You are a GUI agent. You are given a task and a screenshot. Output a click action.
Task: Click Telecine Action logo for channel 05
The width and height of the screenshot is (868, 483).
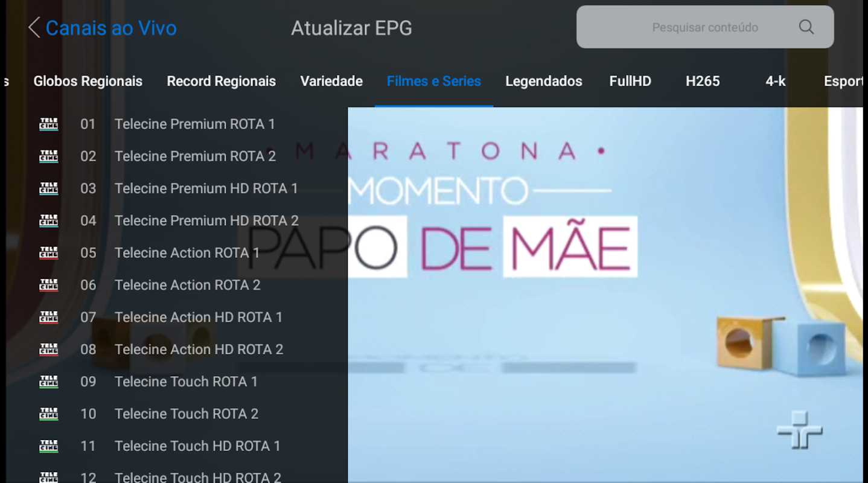(49, 253)
